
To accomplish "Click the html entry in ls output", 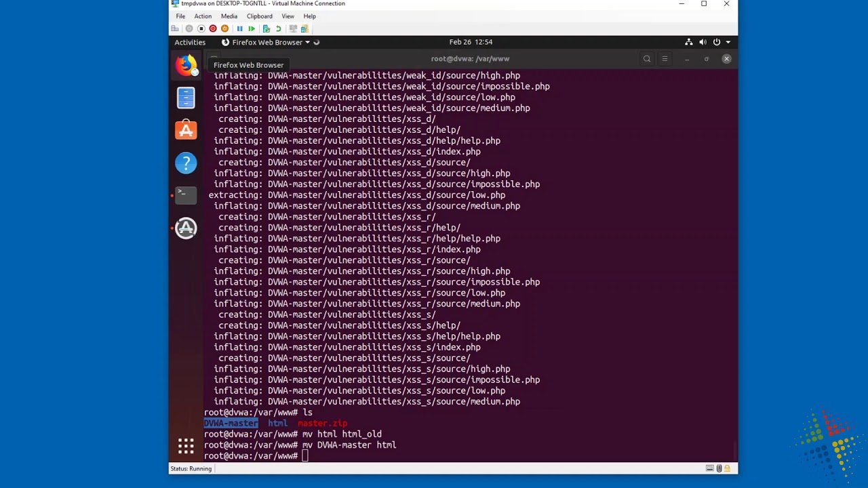I will coord(278,424).
